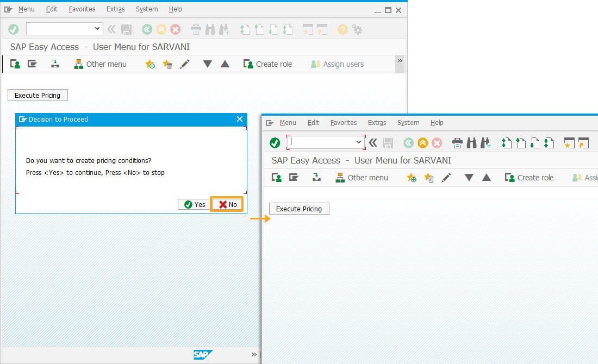Click Next Page icon in right window
The image size is (598, 364).
535,143
